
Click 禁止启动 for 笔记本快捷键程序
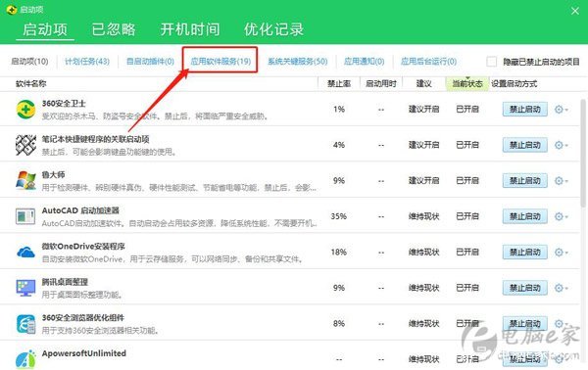[x=524, y=145]
